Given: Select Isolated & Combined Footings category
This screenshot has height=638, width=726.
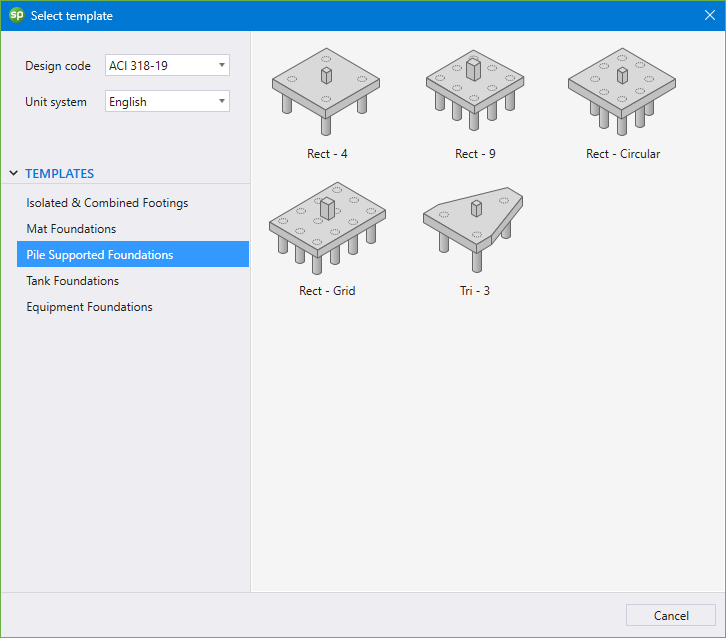Looking at the screenshot, I should pyautogui.click(x=107, y=203).
